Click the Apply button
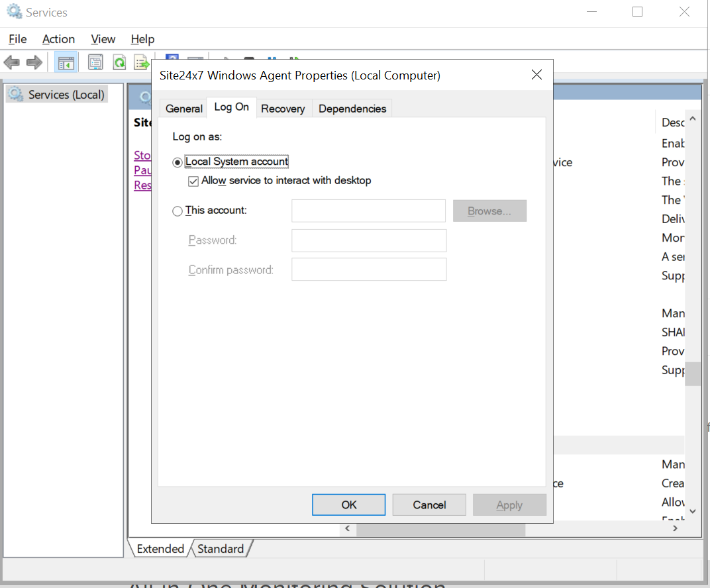Image resolution: width=710 pixels, height=588 pixels. point(509,505)
